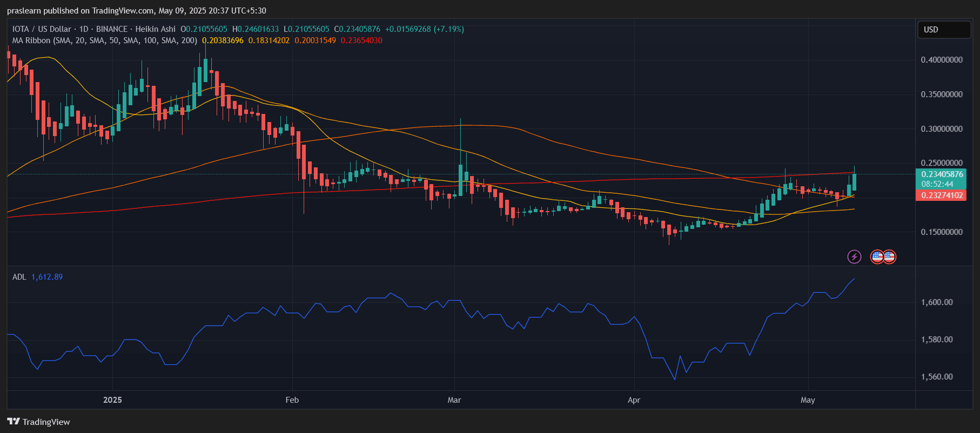
Task: Select the ADL indicator label
Action: pos(19,277)
